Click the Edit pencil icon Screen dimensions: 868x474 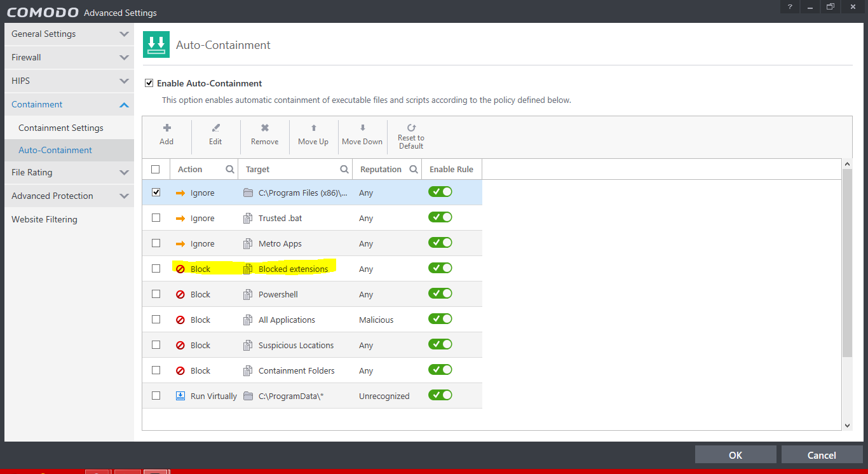pos(215,128)
